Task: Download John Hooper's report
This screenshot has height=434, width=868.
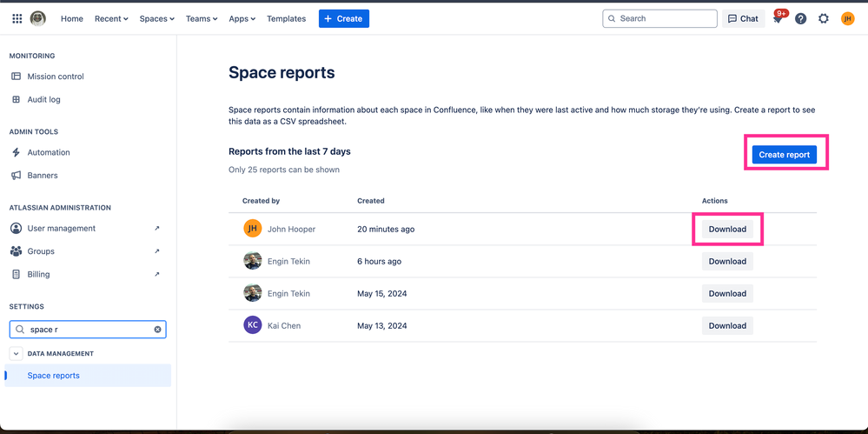Action: tap(727, 229)
